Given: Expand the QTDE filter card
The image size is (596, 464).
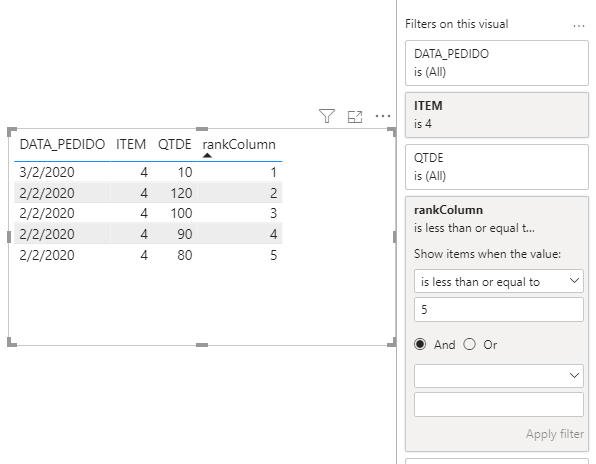Looking at the screenshot, I should (497, 167).
